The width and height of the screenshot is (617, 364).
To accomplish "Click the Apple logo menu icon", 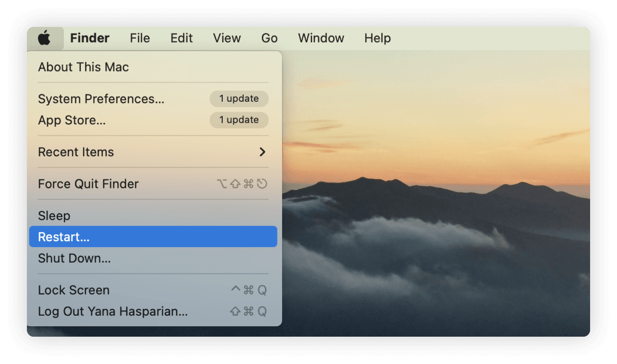I will 45,38.
